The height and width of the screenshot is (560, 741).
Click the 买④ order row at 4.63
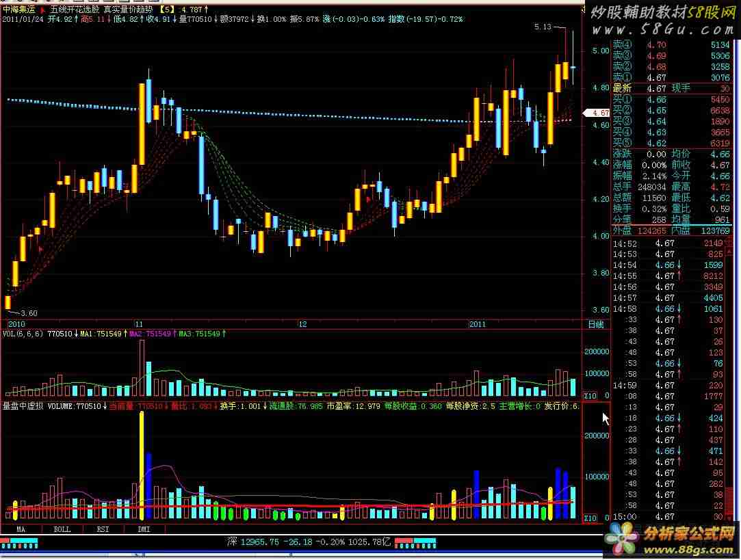pyautogui.click(x=672, y=132)
